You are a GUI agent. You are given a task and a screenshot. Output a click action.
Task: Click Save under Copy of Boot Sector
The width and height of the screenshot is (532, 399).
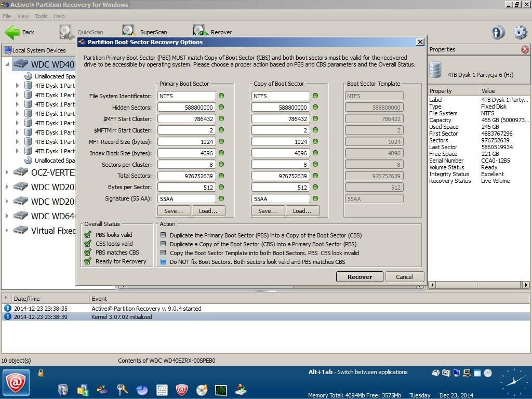268,211
